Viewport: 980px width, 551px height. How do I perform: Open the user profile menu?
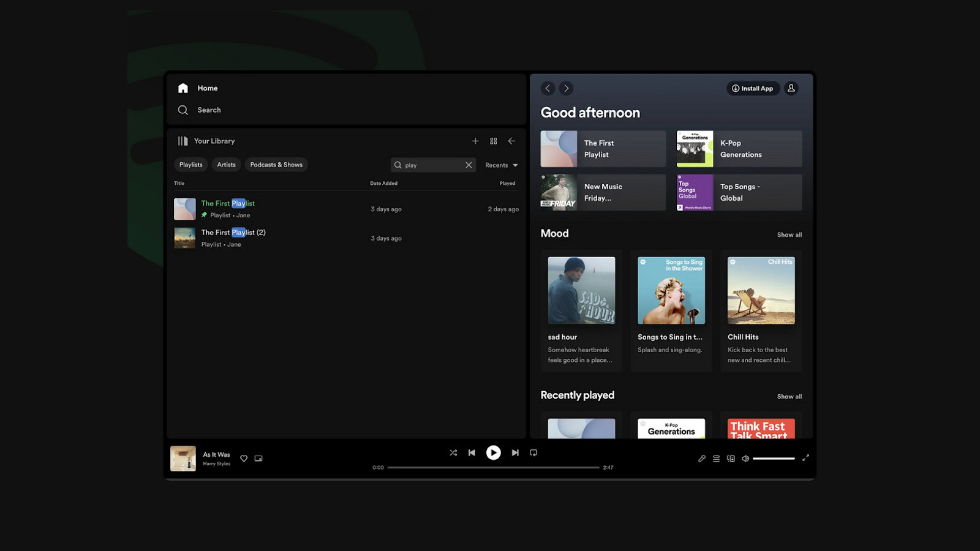pos(791,88)
